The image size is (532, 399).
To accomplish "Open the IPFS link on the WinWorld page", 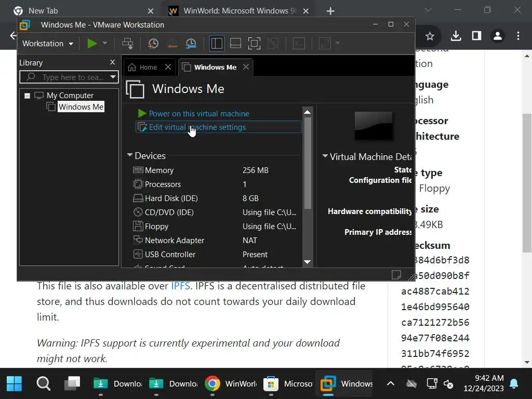I will point(180,286).
